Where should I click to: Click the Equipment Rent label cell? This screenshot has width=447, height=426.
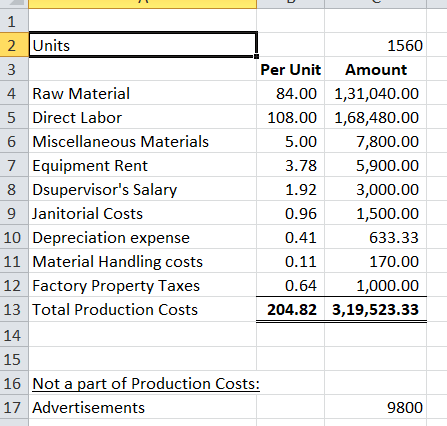[x=143, y=165]
